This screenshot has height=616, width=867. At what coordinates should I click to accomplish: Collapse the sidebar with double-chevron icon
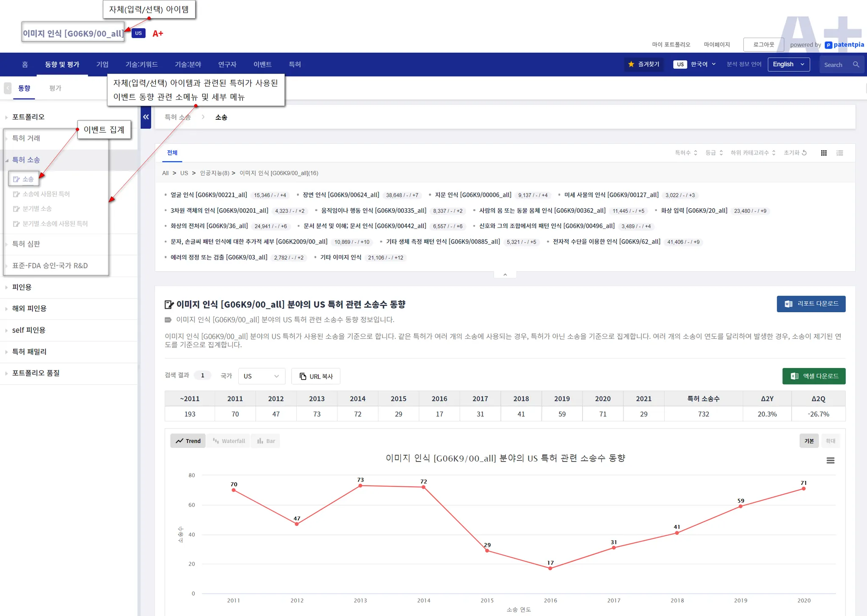point(146,117)
